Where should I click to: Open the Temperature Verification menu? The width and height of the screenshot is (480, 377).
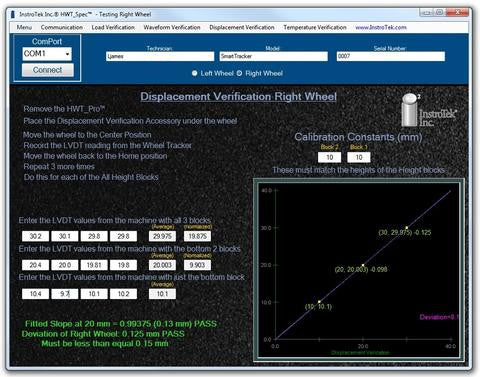point(315,28)
